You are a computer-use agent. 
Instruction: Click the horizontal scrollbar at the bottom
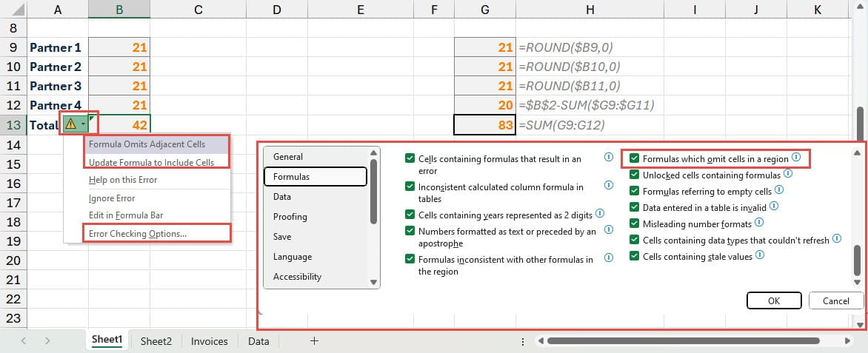pos(681,341)
